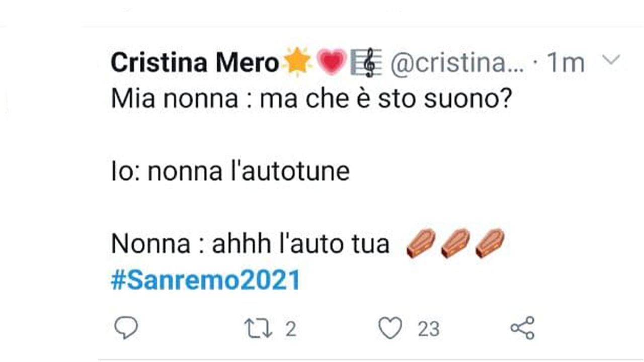The image size is (644, 362).
Task: Click the musical score emoji
Action: tap(366, 62)
